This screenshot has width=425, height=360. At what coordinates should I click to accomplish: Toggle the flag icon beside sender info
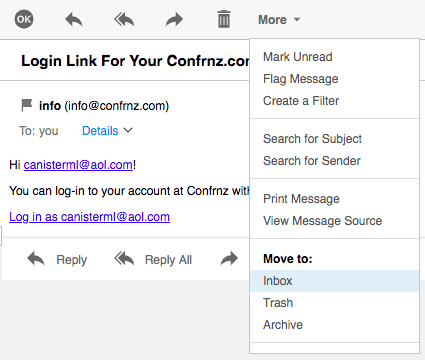coord(27,105)
